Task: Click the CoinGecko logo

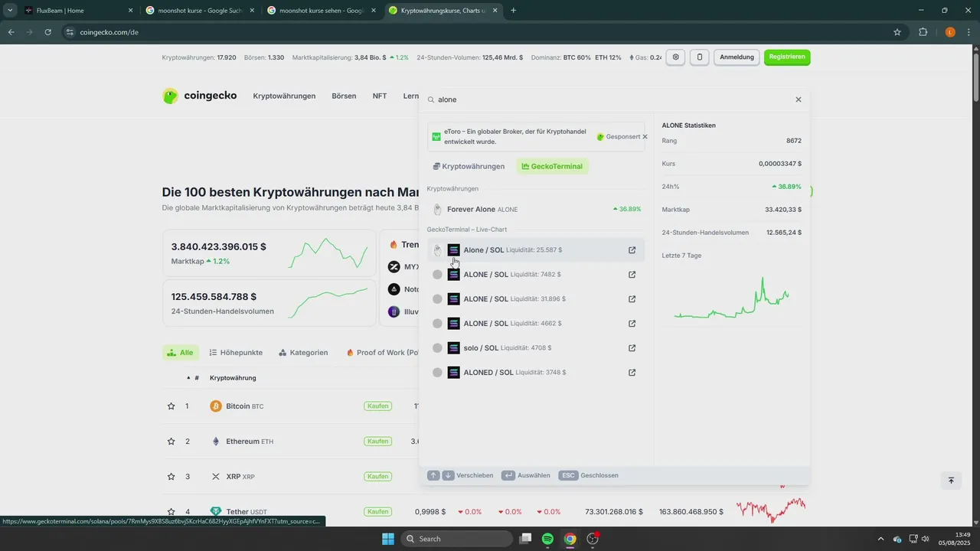Action: (x=200, y=96)
